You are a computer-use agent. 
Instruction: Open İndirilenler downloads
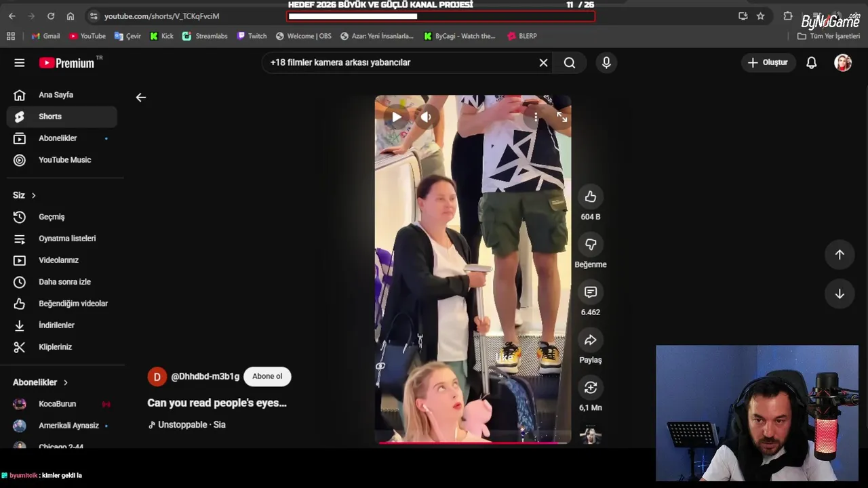pos(62,325)
